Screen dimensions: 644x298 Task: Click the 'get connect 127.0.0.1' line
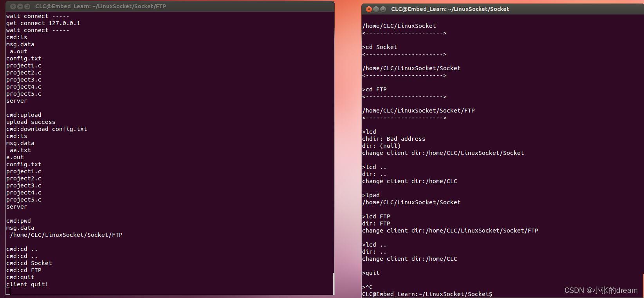tap(43, 23)
